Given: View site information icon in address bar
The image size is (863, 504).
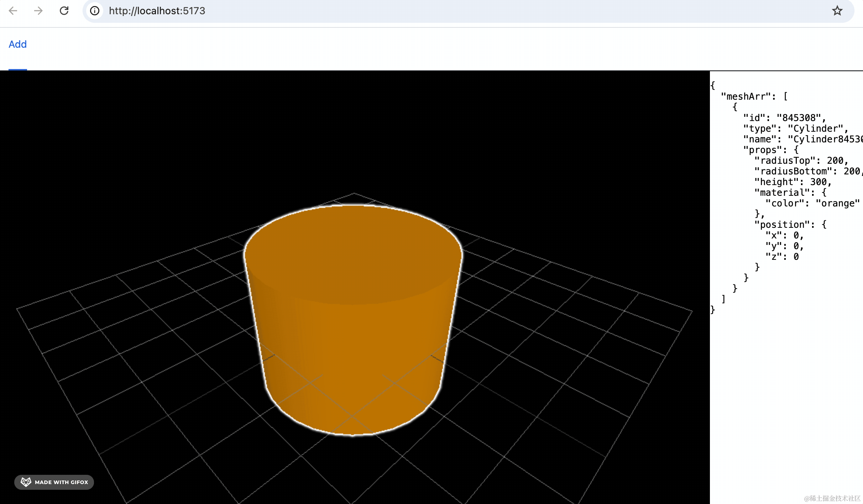Looking at the screenshot, I should 95,11.
